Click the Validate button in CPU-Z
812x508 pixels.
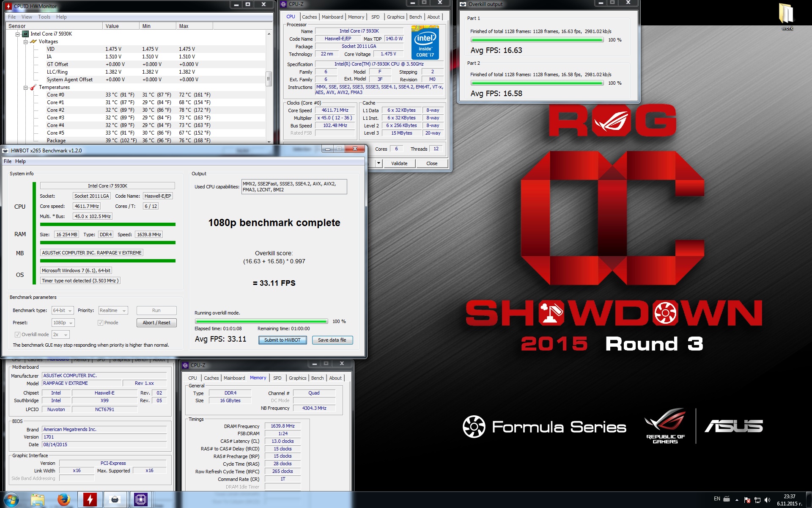click(399, 163)
